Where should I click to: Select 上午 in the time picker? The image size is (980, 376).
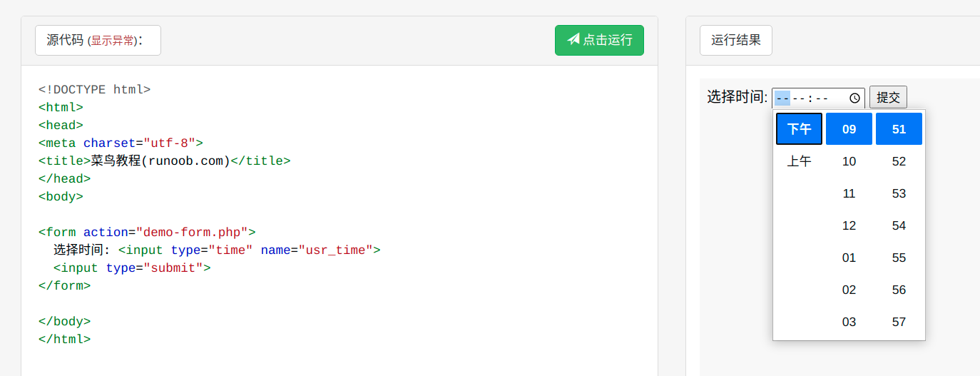click(x=799, y=161)
